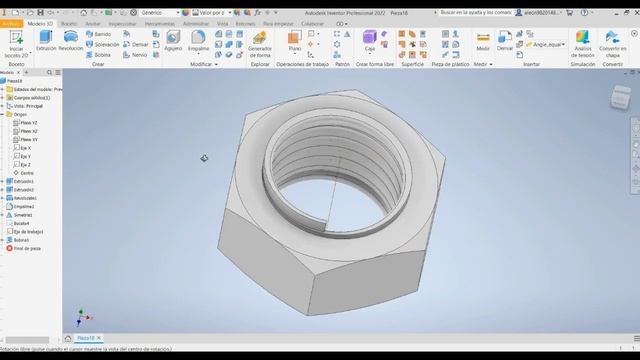This screenshot has height=360, width=640.
Task: Switch to the Entornos ribbon tab
Action: [x=245, y=24]
